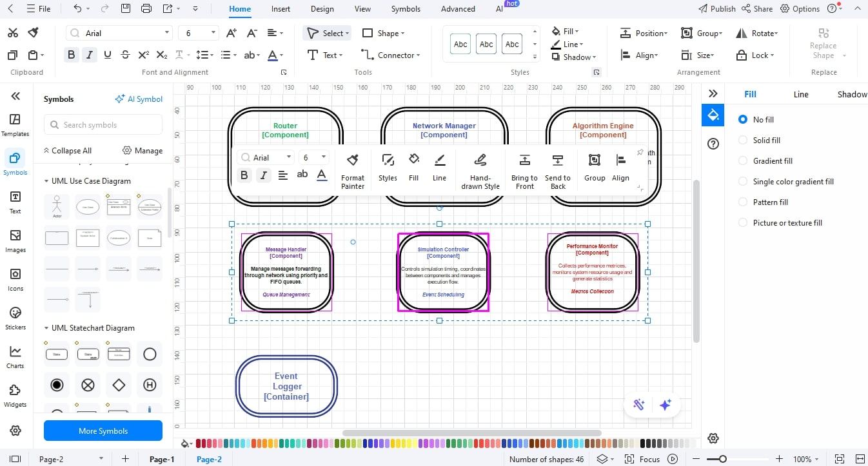This screenshot has height=466, width=868.
Task: Open the Charts sidebar panel
Action: point(15,357)
